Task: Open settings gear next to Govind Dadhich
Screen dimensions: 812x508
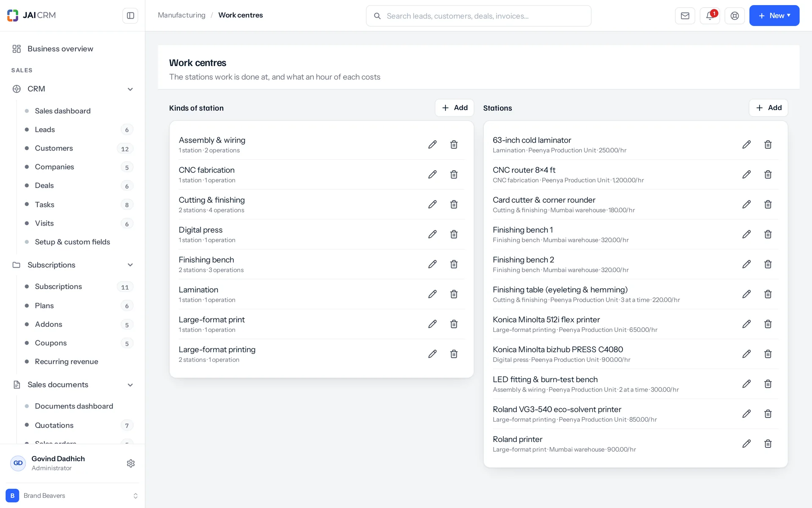Action: 131,464
